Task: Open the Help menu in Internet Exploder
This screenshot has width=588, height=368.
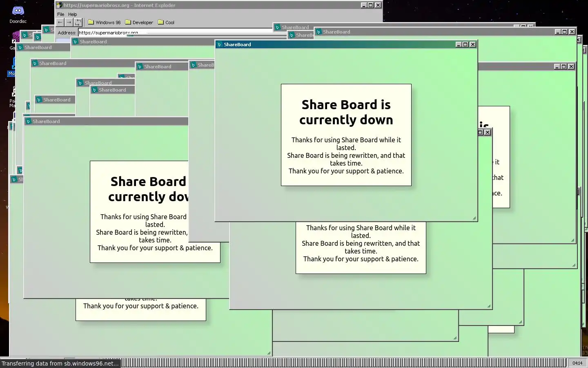Action: click(73, 14)
